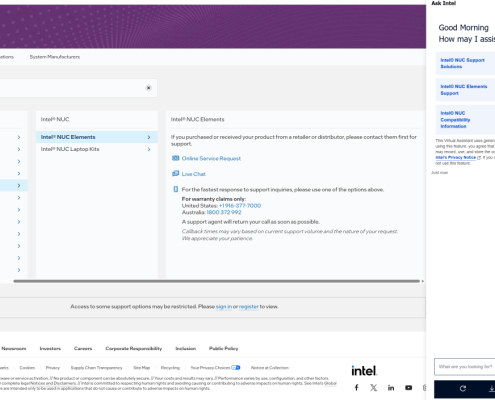The height and width of the screenshot is (400, 495).
Task: Click the download icon in Ask Intel chat
Action: 492,388
